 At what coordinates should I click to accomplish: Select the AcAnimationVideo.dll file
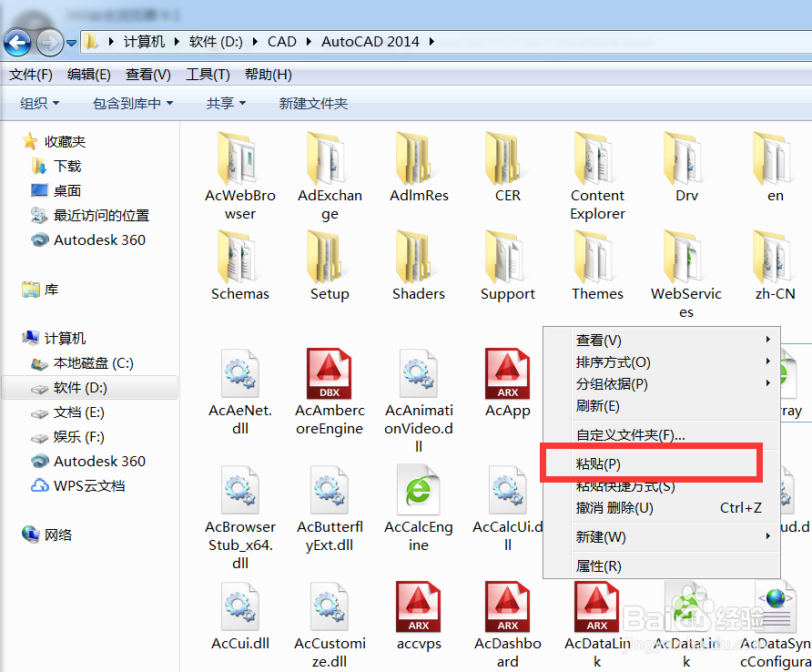pyautogui.click(x=419, y=400)
